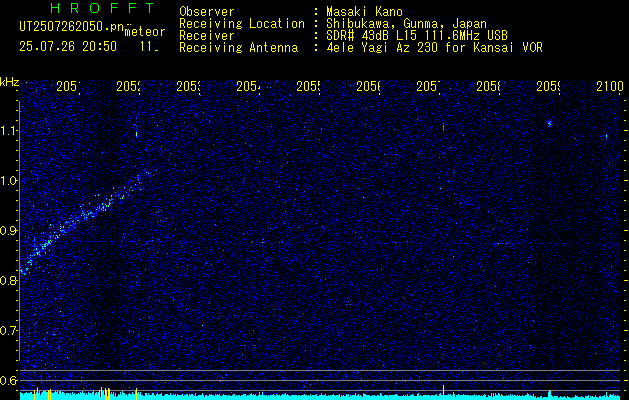Click the 0.8 frequency axis label
This screenshot has height=400, width=629.
(8, 280)
